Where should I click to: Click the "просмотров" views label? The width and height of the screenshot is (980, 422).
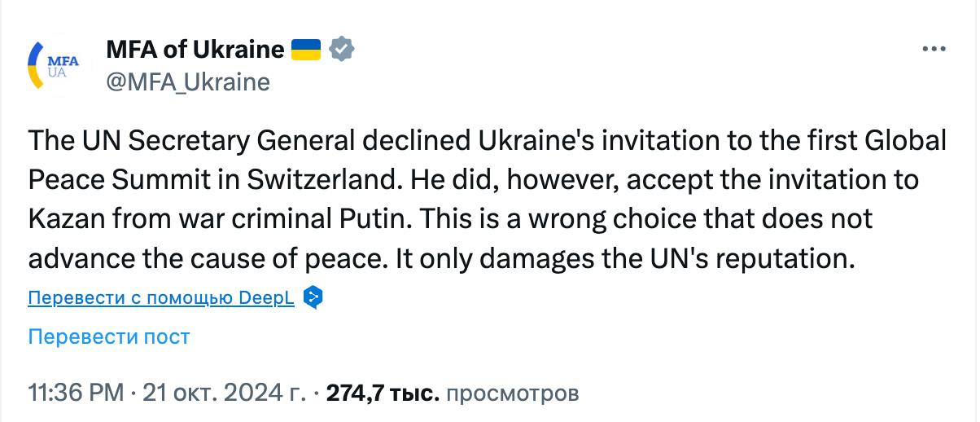tap(514, 393)
